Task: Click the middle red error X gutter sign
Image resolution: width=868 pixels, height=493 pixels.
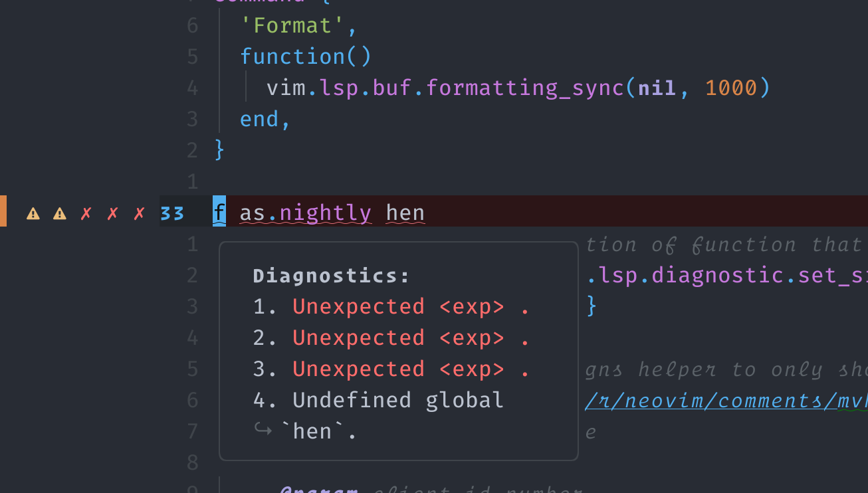Action: click(x=112, y=213)
